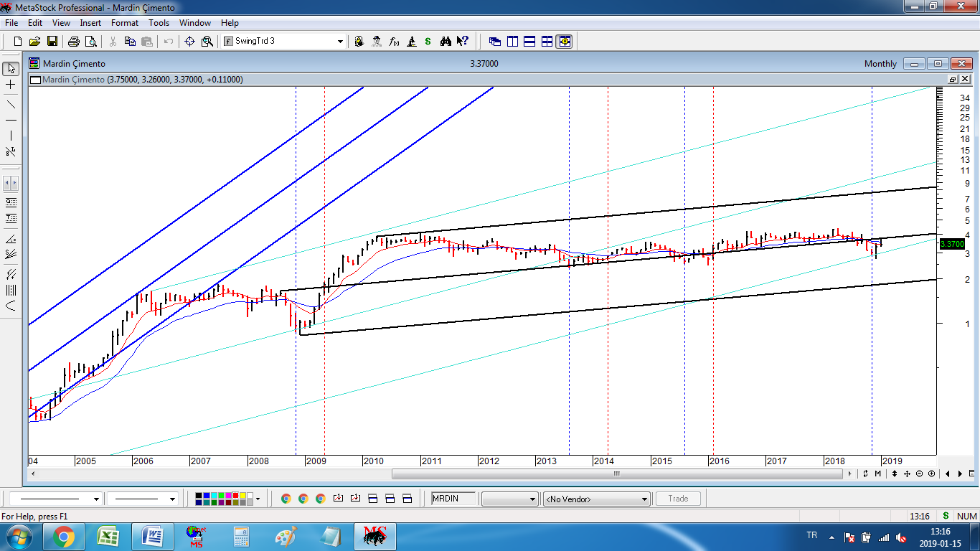Click the Mardin Çimento chart title label
Viewport: 980px width, 551px height.
click(x=74, y=64)
